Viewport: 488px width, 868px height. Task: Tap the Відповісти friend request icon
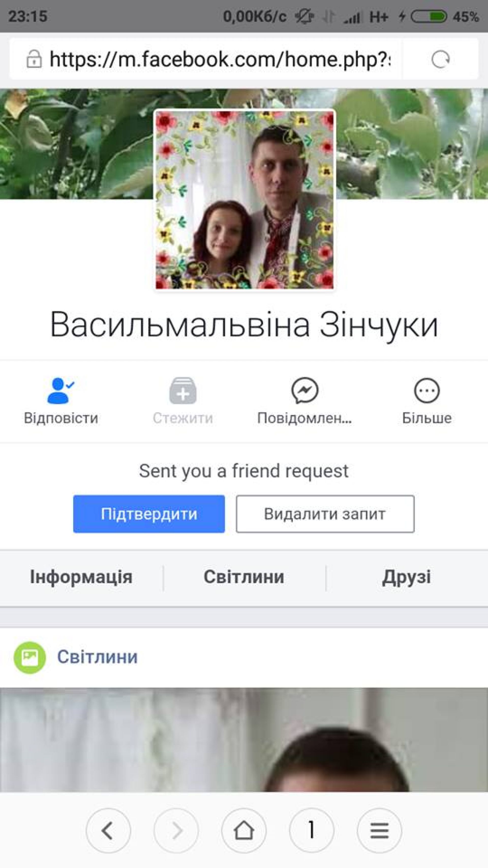61,391
